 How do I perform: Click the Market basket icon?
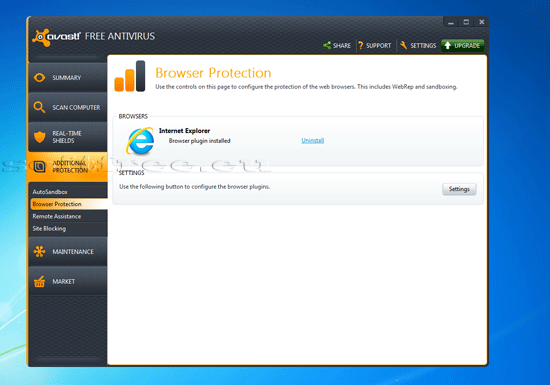click(x=39, y=281)
